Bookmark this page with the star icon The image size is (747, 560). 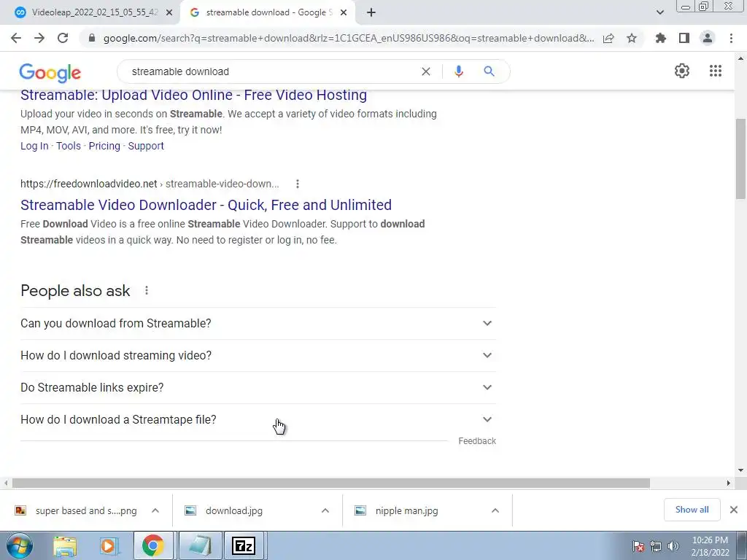(x=632, y=38)
